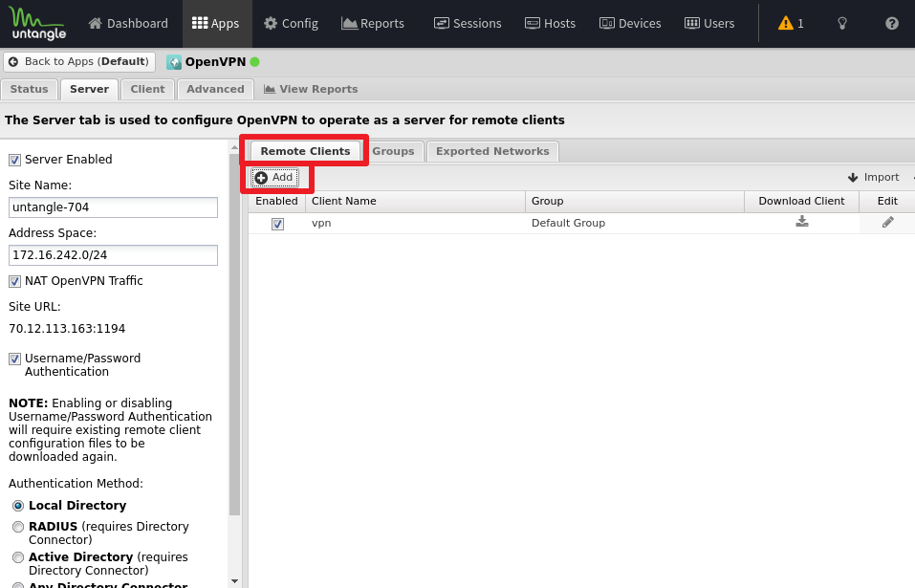Open the Hosts list

tap(551, 23)
